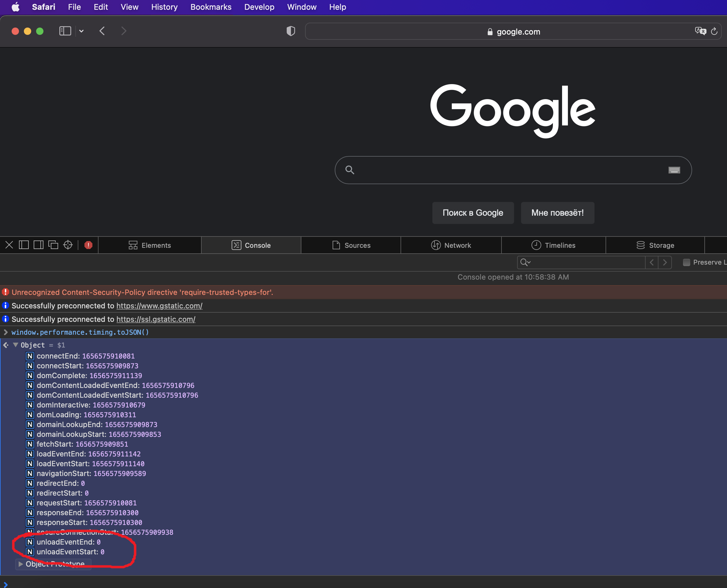Open the tab overview chevron next to sidebar
Viewport: 727px width, 588px height.
coord(81,31)
